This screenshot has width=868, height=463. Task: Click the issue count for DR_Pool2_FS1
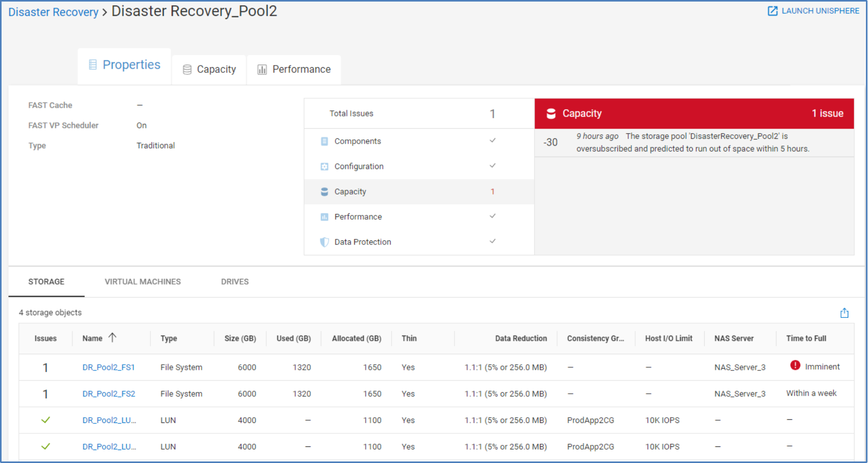tap(45, 368)
